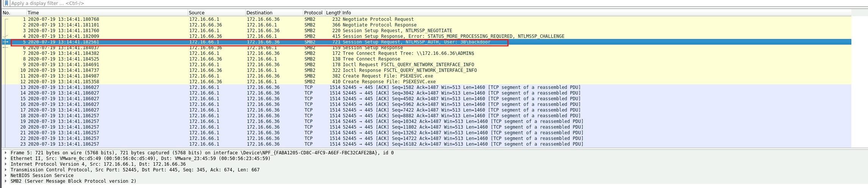The image size is (868, 188).
Task: Sort by the Info column header
Action: pyautogui.click(x=596, y=12)
